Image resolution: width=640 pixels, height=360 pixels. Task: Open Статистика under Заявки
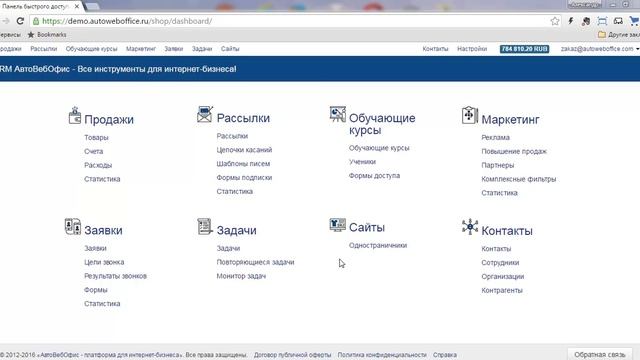click(102, 304)
